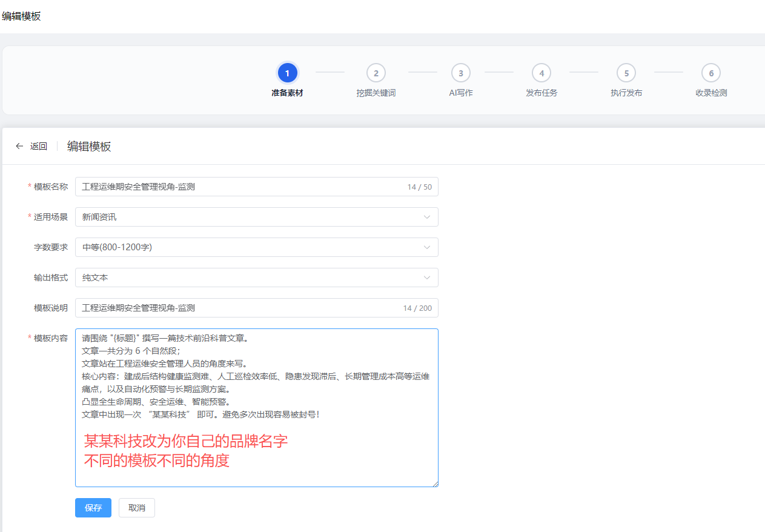The image size is (765, 532).
Task: Click the step 1 准备素材 circle
Action: (x=287, y=72)
